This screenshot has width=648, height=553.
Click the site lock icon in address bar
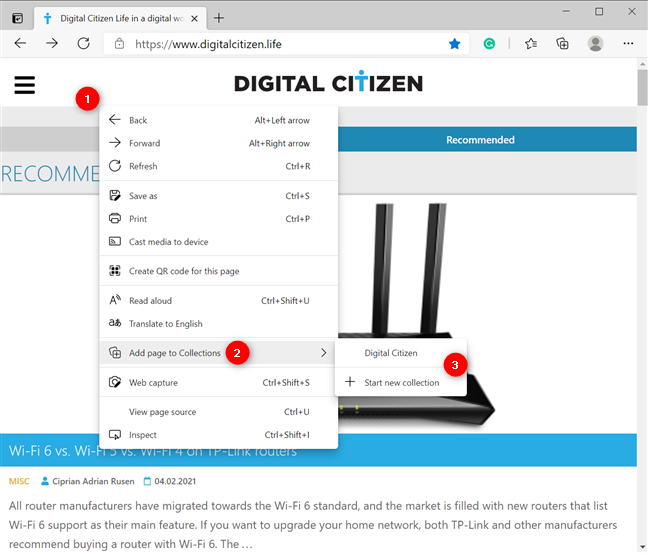click(x=119, y=44)
